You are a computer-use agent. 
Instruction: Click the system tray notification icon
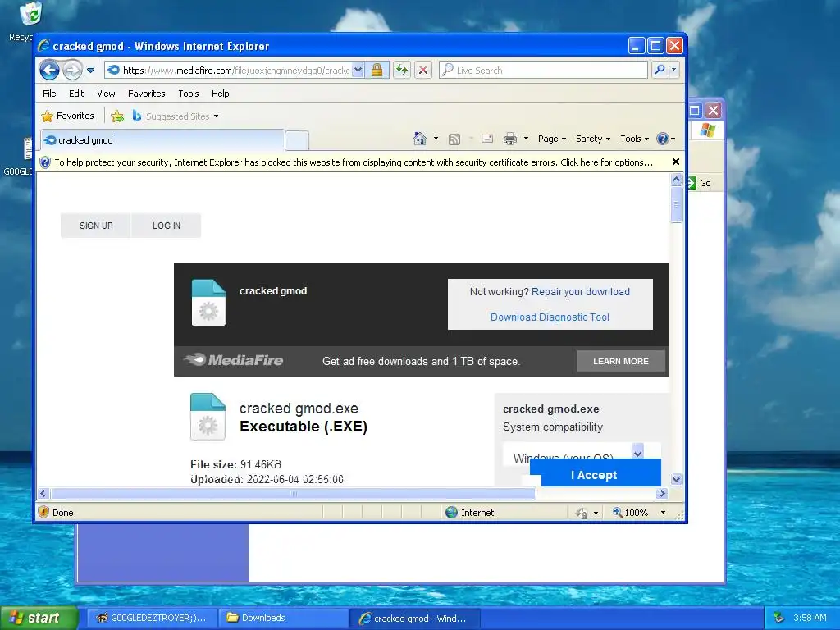[x=779, y=618]
